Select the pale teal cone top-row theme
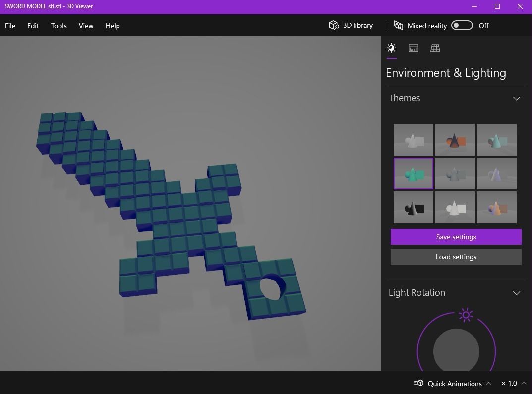This screenshot has width=532, height=394. tap(497, 140)
